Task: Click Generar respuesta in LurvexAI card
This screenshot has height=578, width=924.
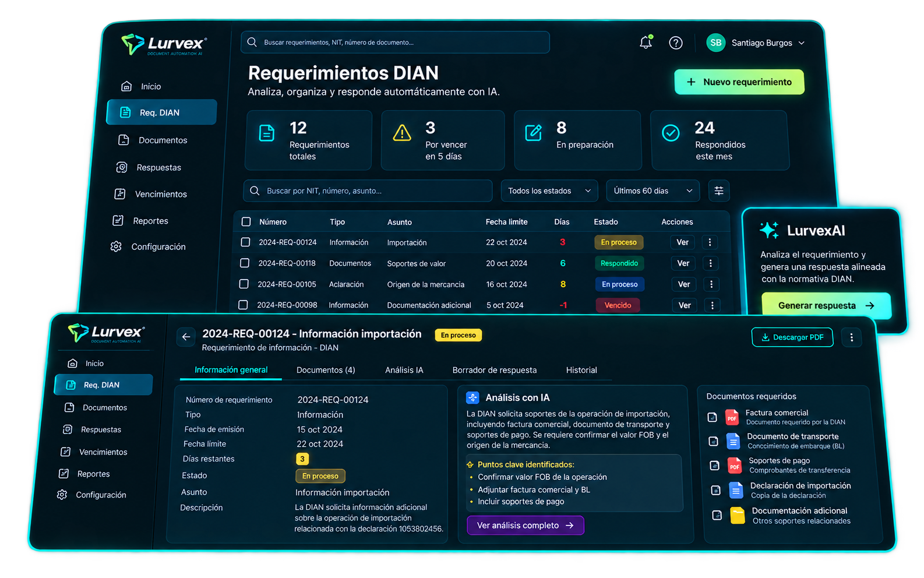Action: pos(826,305)
